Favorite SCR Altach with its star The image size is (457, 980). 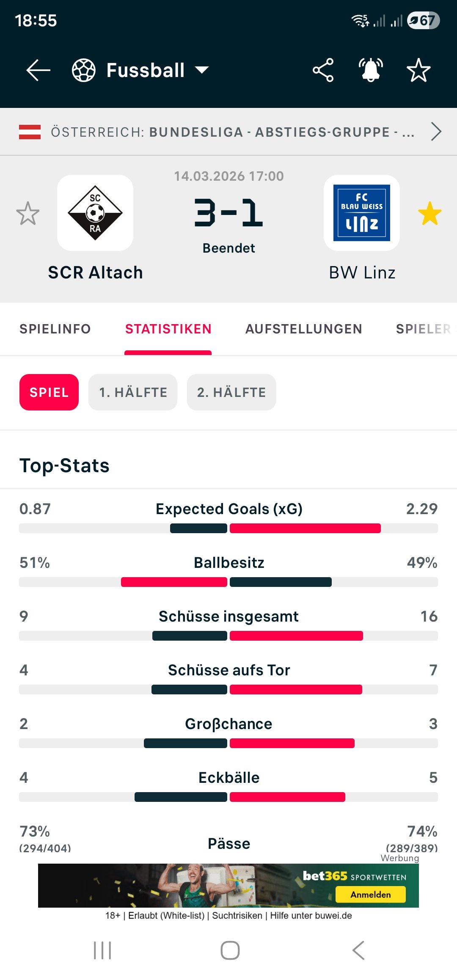(28, 213)
